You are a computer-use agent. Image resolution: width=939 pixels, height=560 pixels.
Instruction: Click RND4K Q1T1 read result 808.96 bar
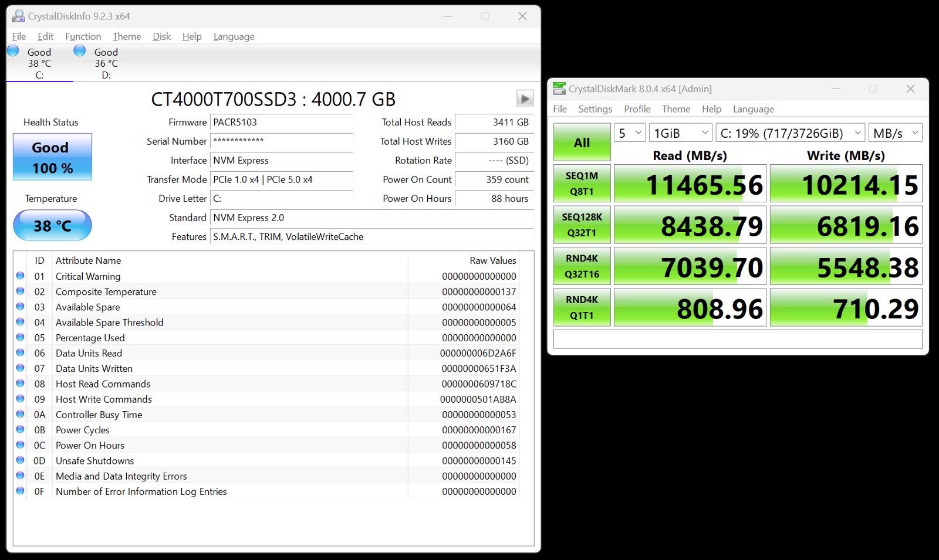point(690,307)
